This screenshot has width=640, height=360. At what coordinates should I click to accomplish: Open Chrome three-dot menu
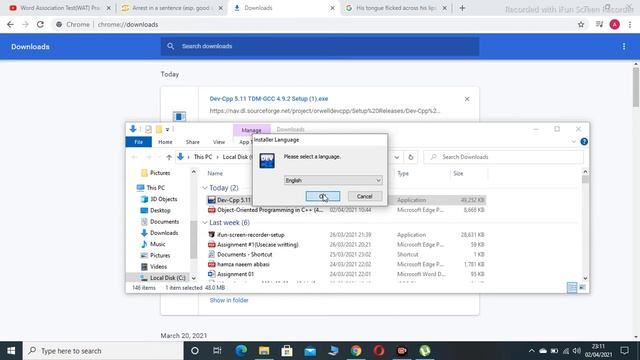point(630,24)
